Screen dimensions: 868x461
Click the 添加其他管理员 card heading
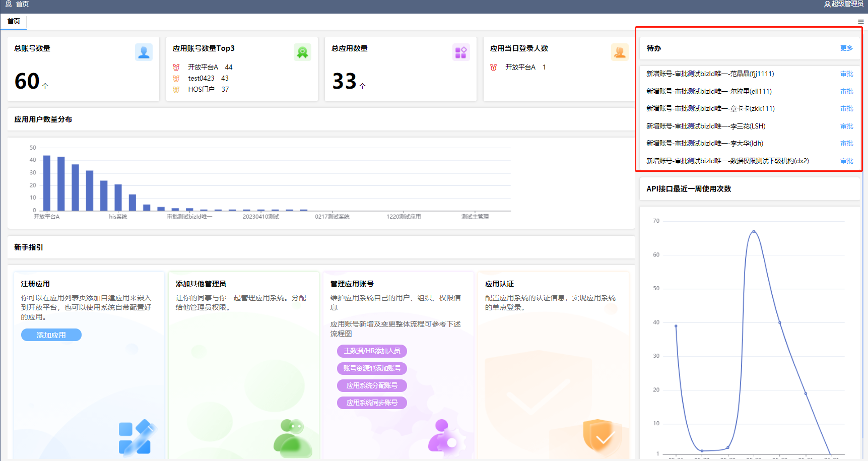[201, 284]
